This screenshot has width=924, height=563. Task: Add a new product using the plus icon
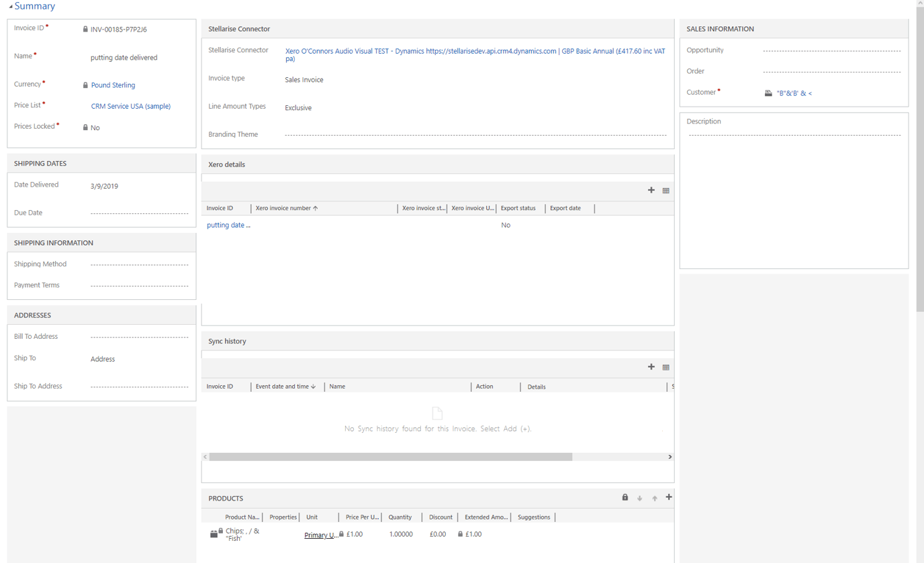coord(669,497)
